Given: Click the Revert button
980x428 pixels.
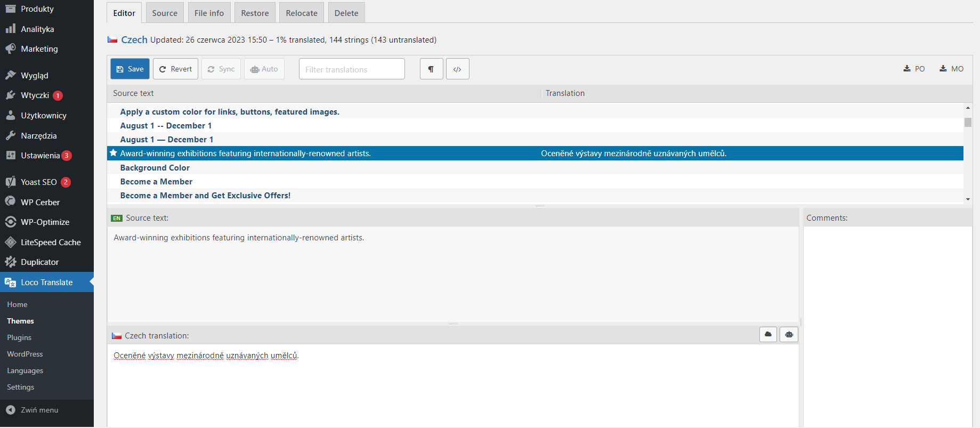Looking at the screenshot, I should [175, 69].
